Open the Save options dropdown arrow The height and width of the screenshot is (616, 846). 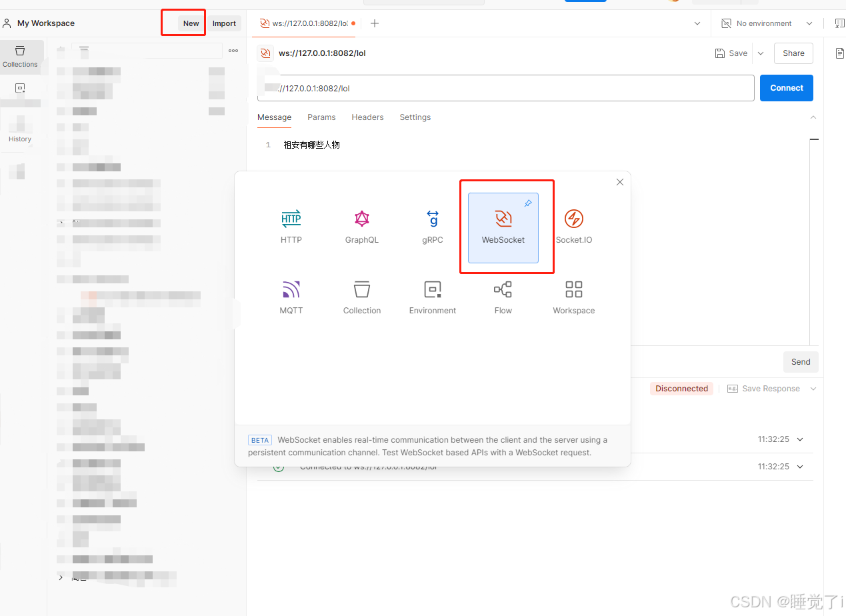(760, 53)
